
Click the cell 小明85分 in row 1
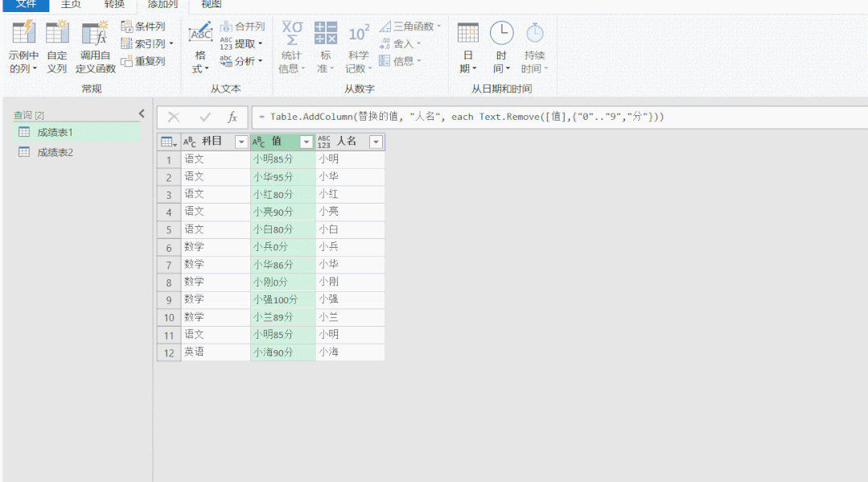pos(283,159)
